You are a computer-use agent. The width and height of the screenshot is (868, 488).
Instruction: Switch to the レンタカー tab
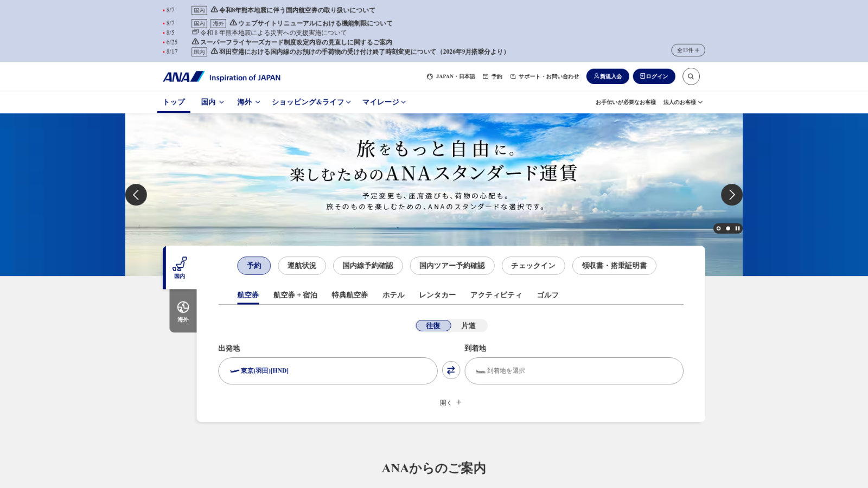437,295
